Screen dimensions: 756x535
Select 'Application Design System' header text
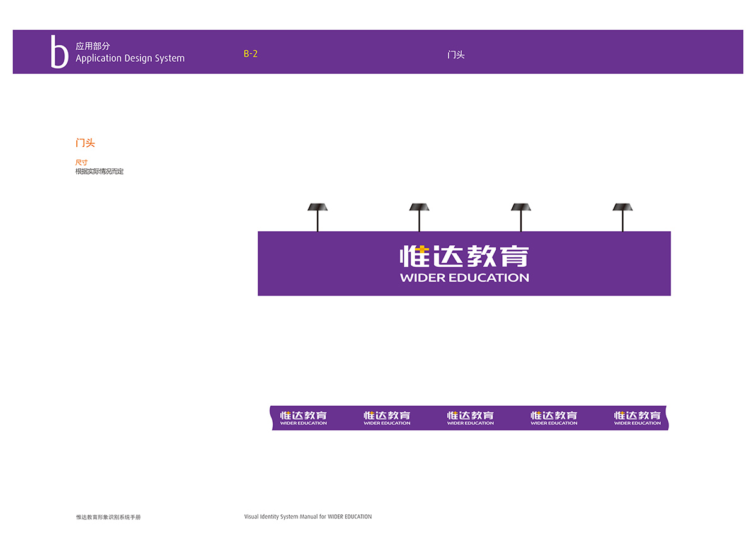(x=130, y=59)
